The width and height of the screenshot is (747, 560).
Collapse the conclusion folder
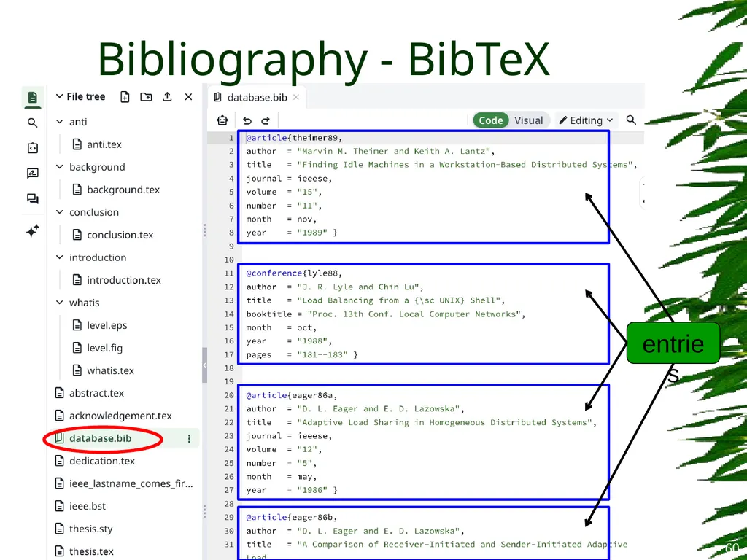click(x=60, y=212)
